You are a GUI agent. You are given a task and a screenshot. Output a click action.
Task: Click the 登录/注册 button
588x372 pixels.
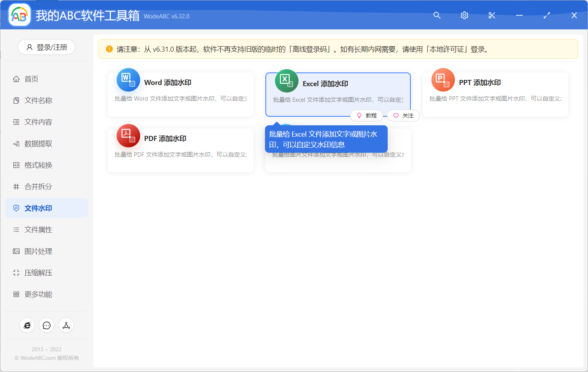click(x=46, y=47)
